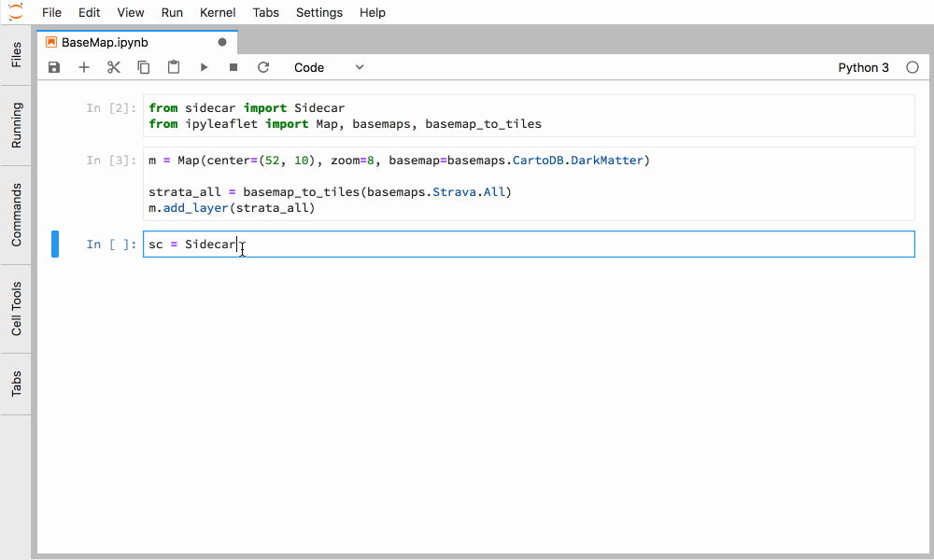Viewport: 934px width, 560px height.
Task: Paste cell from clipboard icon
Action: pyautogui.click(x=174, y=67)
